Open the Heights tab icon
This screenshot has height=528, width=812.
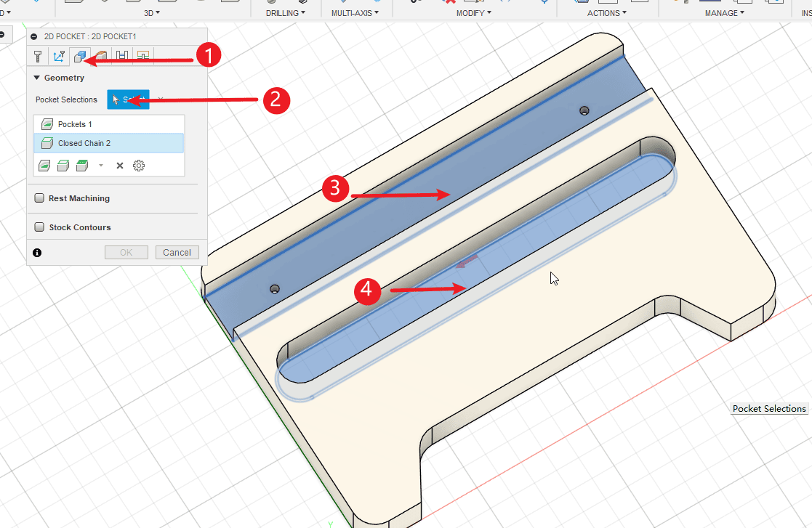102,56
